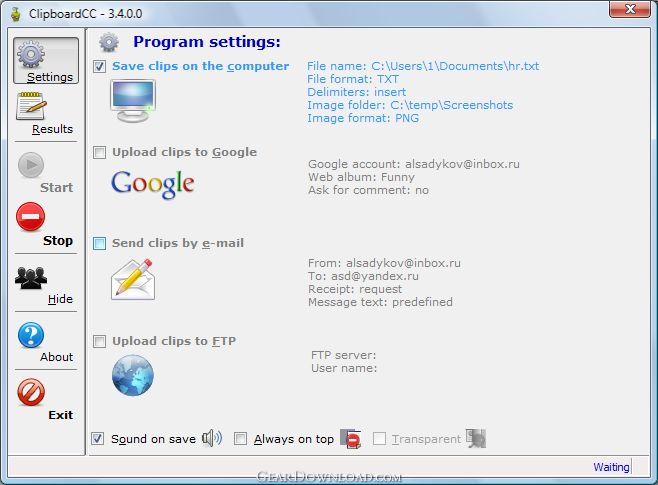The image size is (658, 485).
Task: Click the red Stop icon in sidebar
Action: [31, 216]
